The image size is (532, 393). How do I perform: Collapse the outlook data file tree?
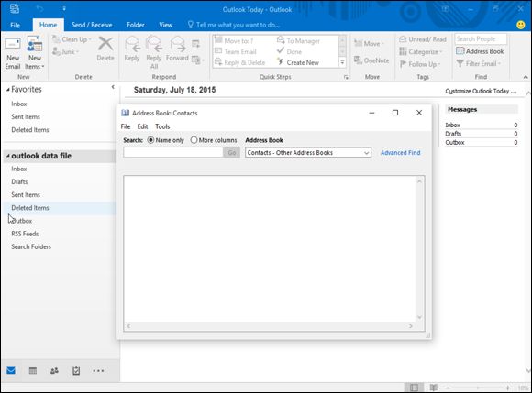(8, 156)
